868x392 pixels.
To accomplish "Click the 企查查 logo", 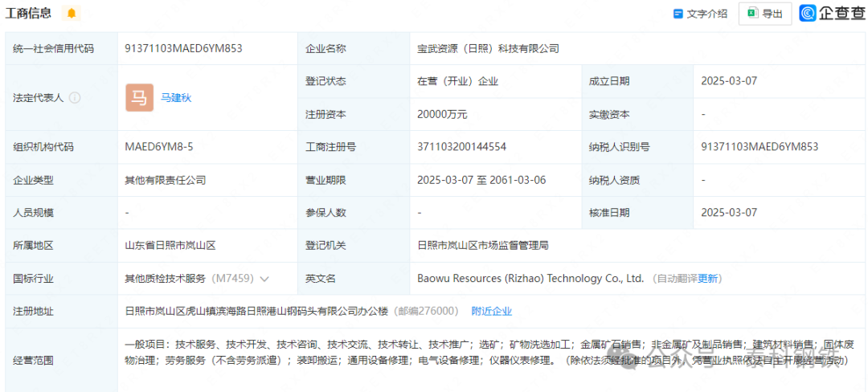I will (832, 14).
